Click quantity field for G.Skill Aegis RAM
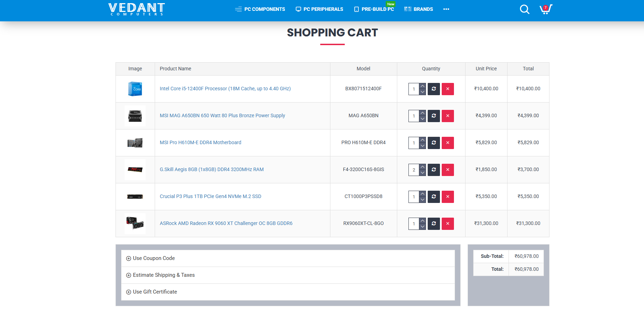Image resolution: width=644 pixels, height=310 pixels. (x=414, y=170)
